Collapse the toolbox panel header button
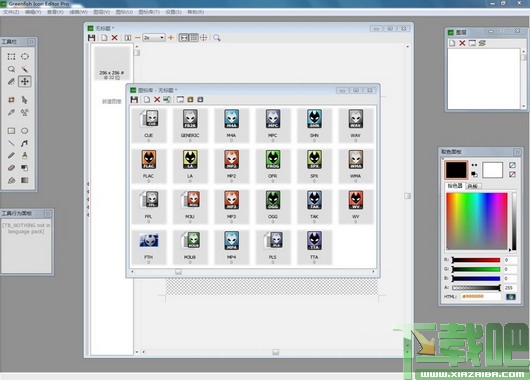The height and width of the screenshot is (380, 530). [x=31, y=42]
